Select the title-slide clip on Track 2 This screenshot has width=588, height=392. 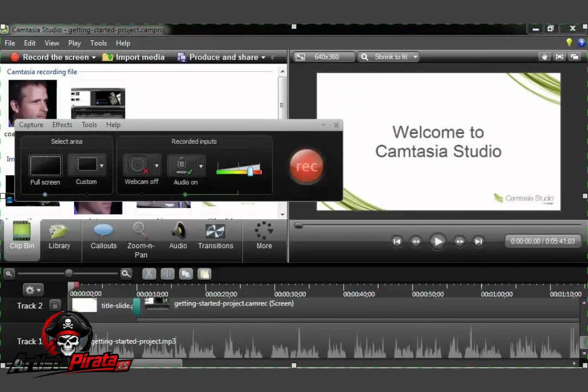102,305
